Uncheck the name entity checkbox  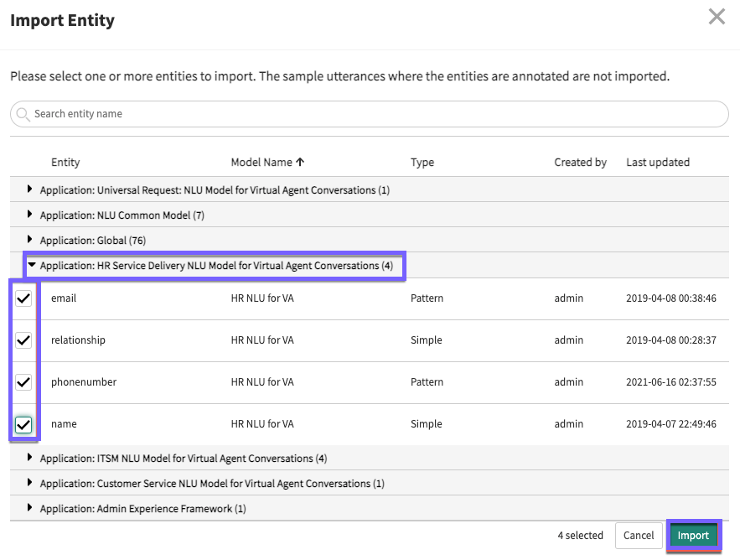[x=23, y=424]
